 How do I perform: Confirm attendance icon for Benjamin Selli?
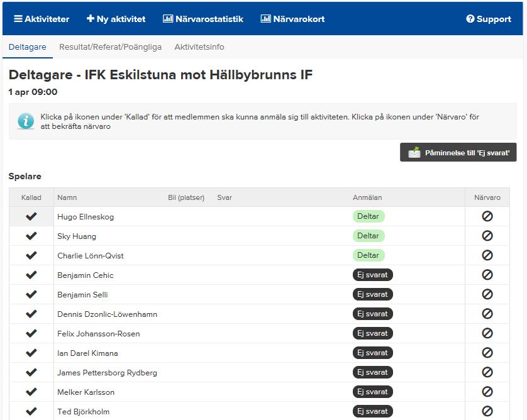click(487, 294)
